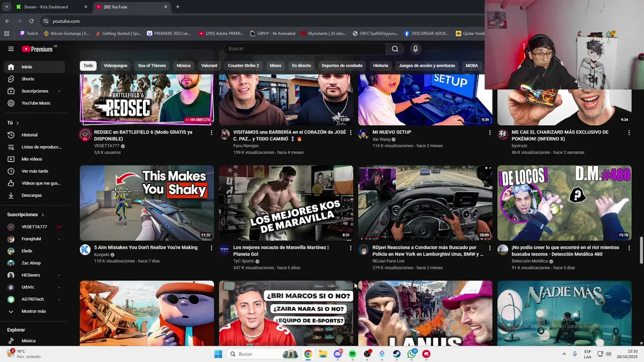Image resolution: width=644 pixels, height=362 pixels.
Task: Reload the page in Chrome
Action: 31,21
